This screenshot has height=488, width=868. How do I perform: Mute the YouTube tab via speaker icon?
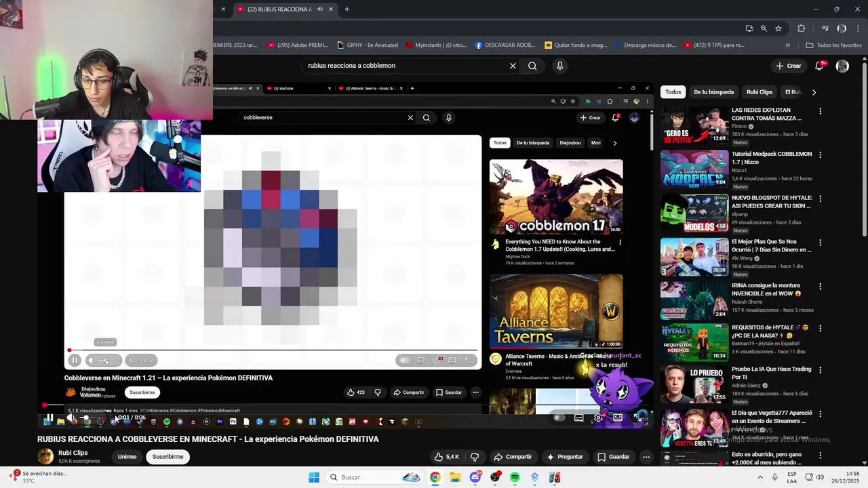tap(320, 9)
